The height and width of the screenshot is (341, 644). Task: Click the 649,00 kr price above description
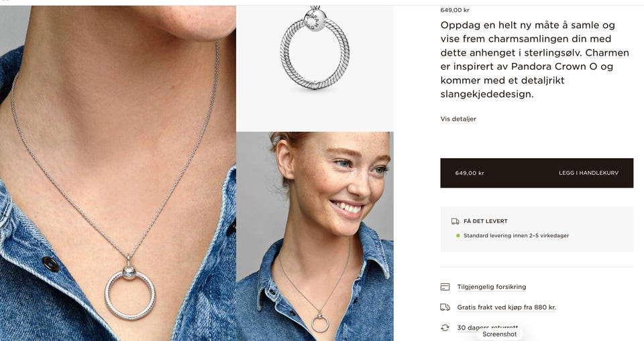pyautogui.click(x=455, y=10)
